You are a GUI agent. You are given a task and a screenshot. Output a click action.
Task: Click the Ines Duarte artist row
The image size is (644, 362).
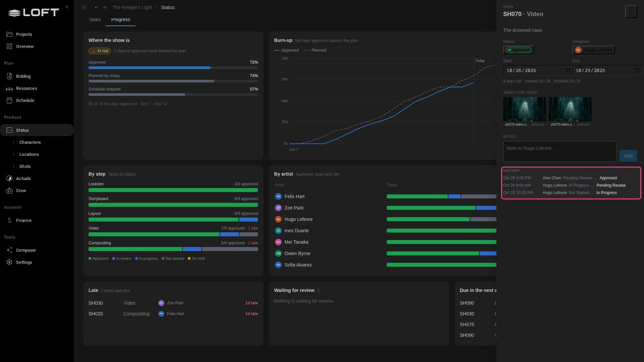(385, 231)
